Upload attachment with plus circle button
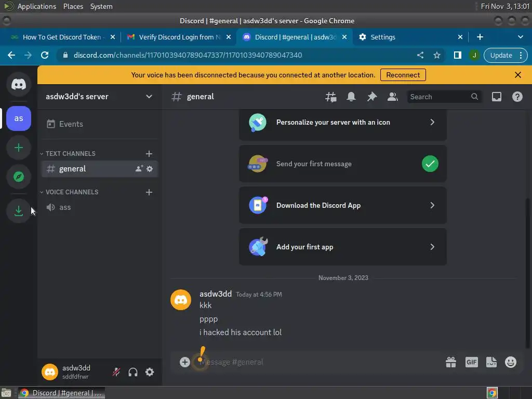Screen dimensions: 532x399 tap(185, 362)
